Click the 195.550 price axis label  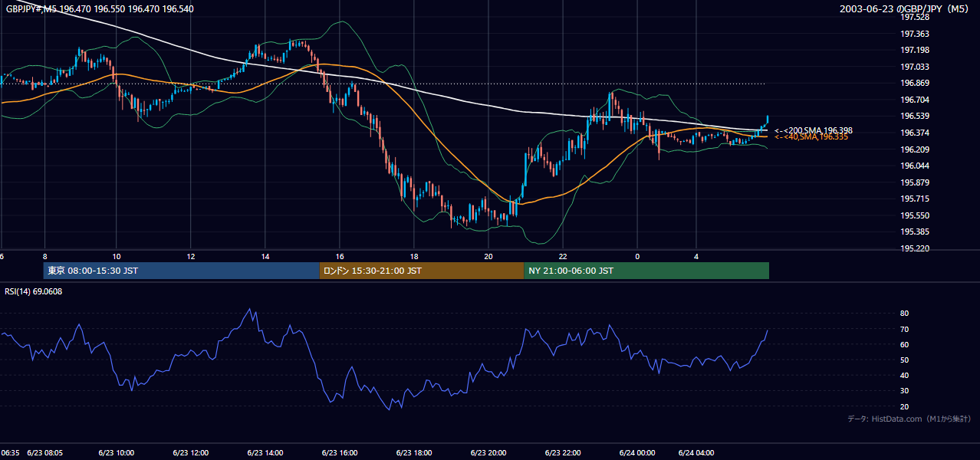click(x=916, y=215)
